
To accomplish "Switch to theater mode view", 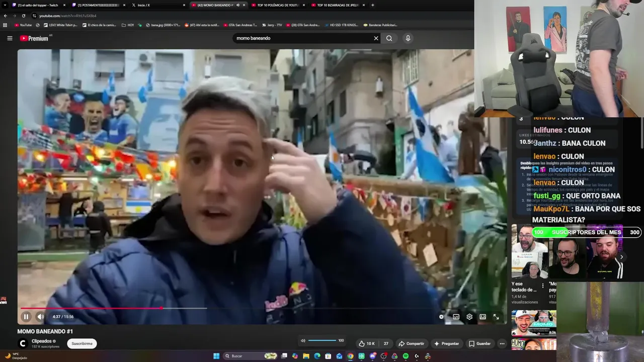I will pyautogui.click(x=482, y=317).
